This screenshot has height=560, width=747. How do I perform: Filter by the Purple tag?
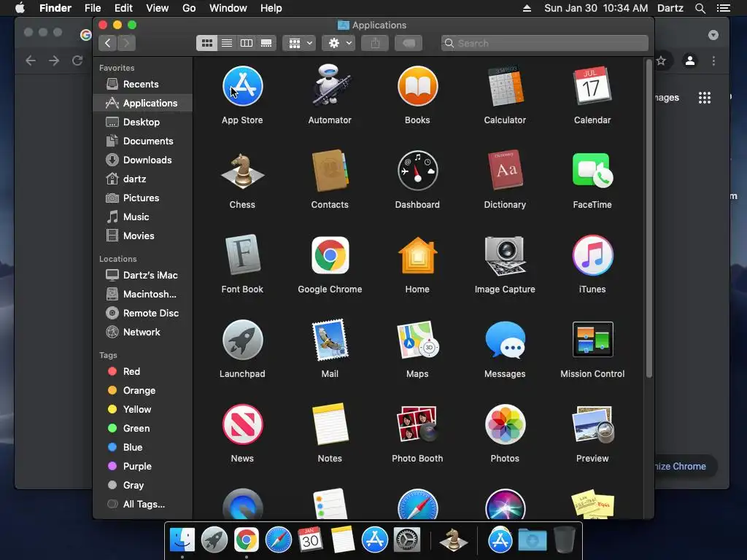coord(142,466)
